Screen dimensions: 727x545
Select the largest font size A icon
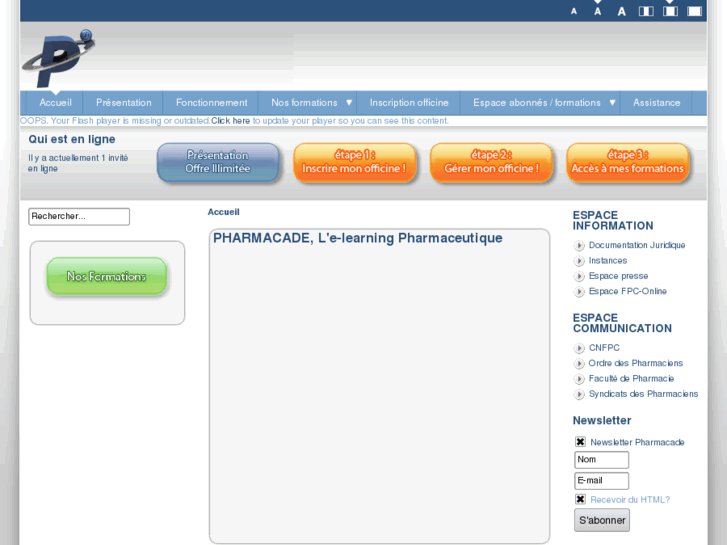coord(622,12)
